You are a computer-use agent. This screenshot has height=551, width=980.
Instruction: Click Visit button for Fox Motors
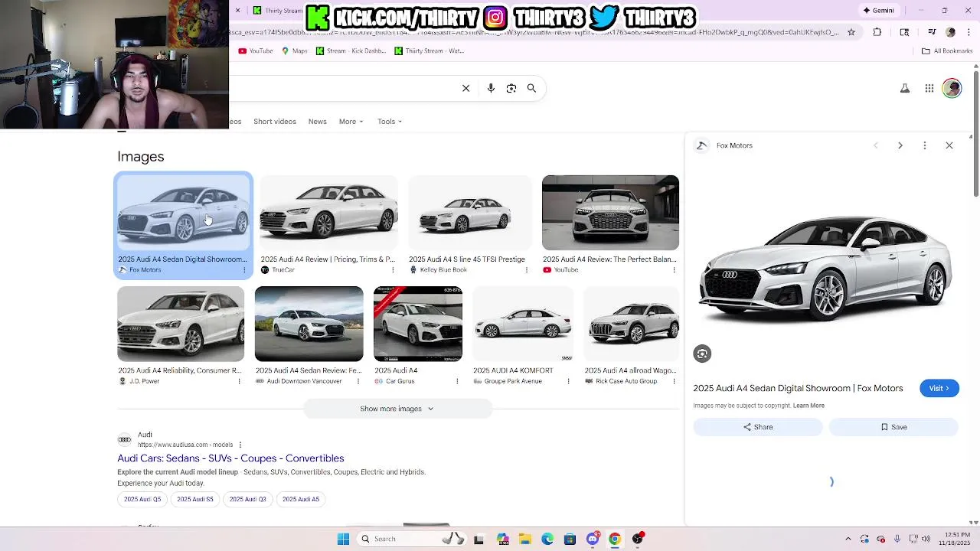pyautogui.click(x=939, y=388)
